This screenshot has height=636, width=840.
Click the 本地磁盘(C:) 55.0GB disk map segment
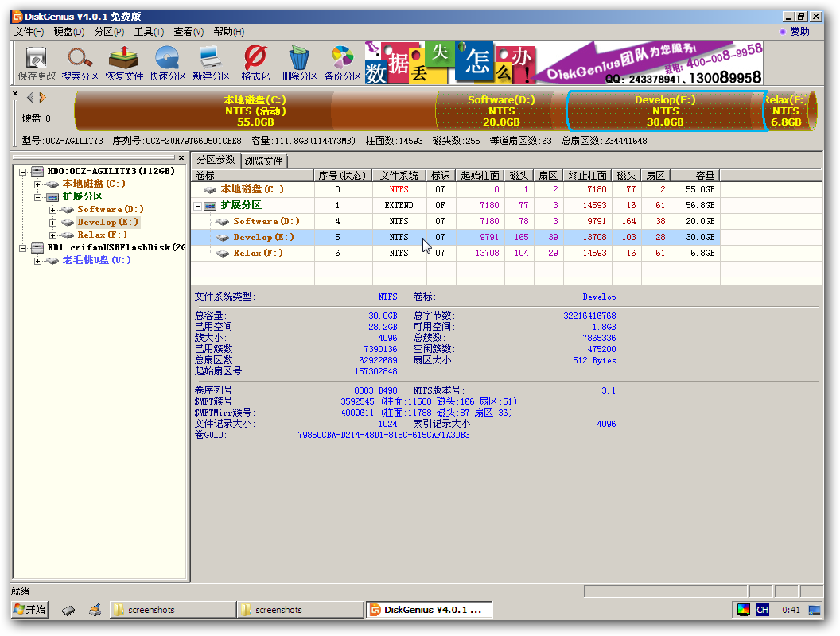255,111
